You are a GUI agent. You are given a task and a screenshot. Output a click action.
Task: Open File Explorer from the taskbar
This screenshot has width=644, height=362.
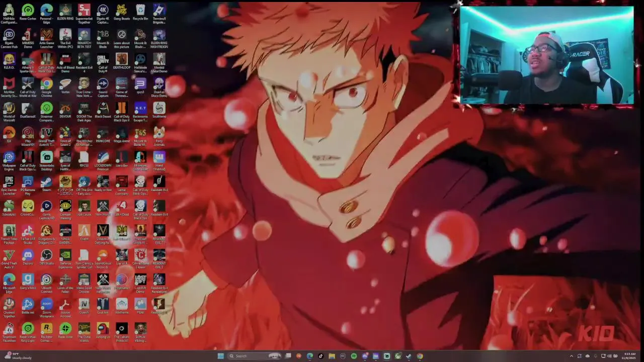click(x=332, y=356)
